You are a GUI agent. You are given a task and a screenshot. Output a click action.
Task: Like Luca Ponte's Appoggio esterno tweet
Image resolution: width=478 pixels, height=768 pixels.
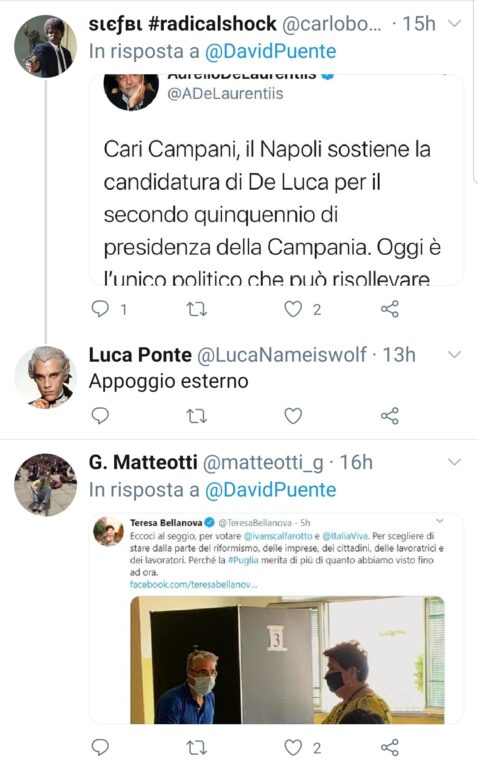pyautogui.click(x=293, y=416)
